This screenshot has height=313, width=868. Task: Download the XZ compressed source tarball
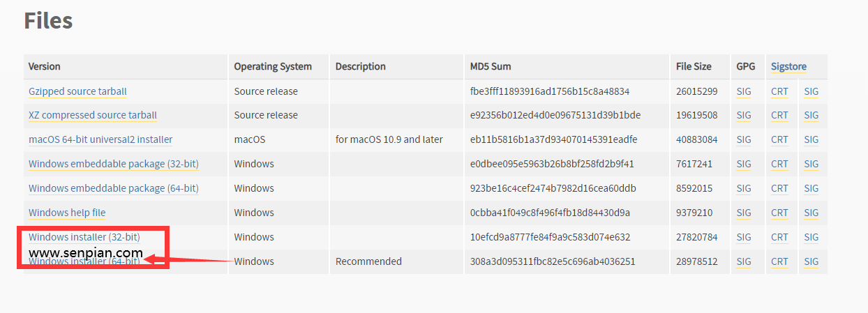coord(93,115)
